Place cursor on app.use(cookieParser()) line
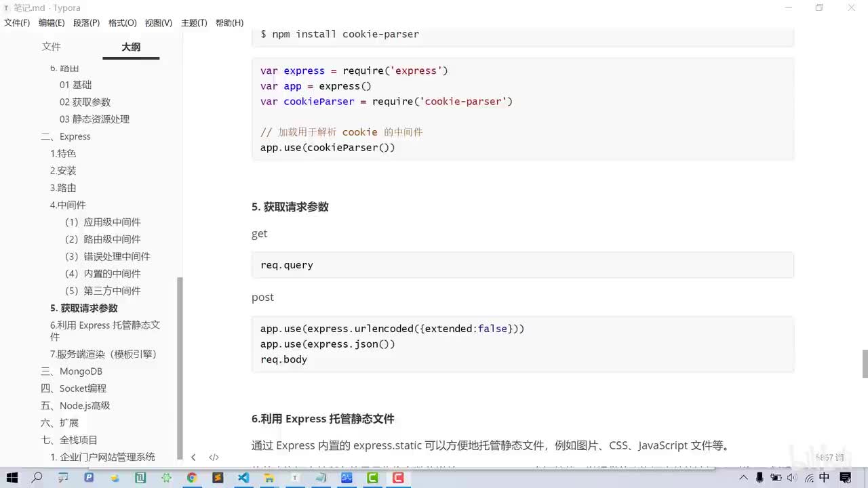Image resolution: width=868 pixels, height=488 pixels. click(328, 147)
